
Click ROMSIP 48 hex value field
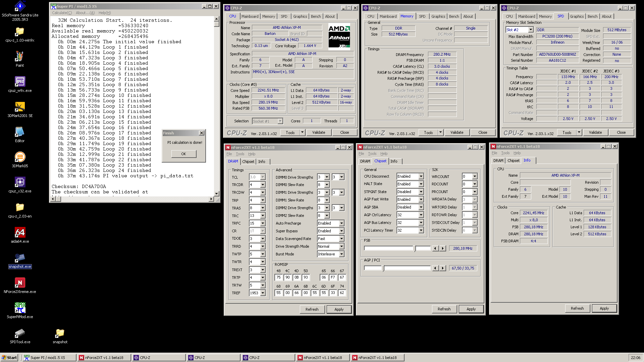click(x=278, y=277)
